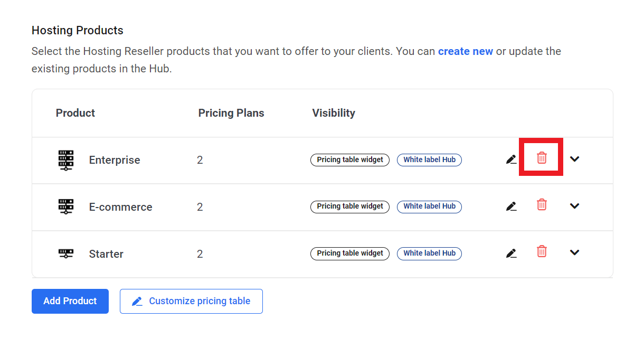Viewport: 644px width, 338px height.
Task: Click the Visibility column header
Action: click(x=334, y=113)
